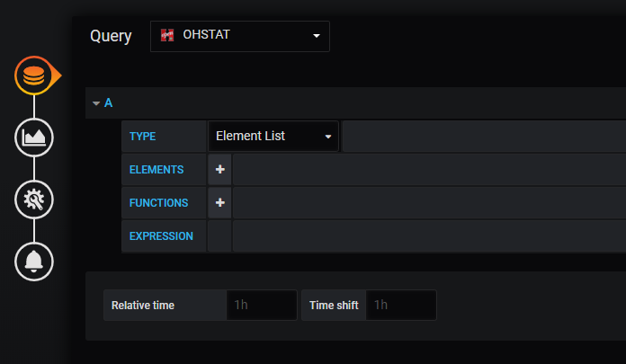The width and height of the screenshot is (626, 364).
Task: Open the Alert bell icon
Action: (34, 262)
